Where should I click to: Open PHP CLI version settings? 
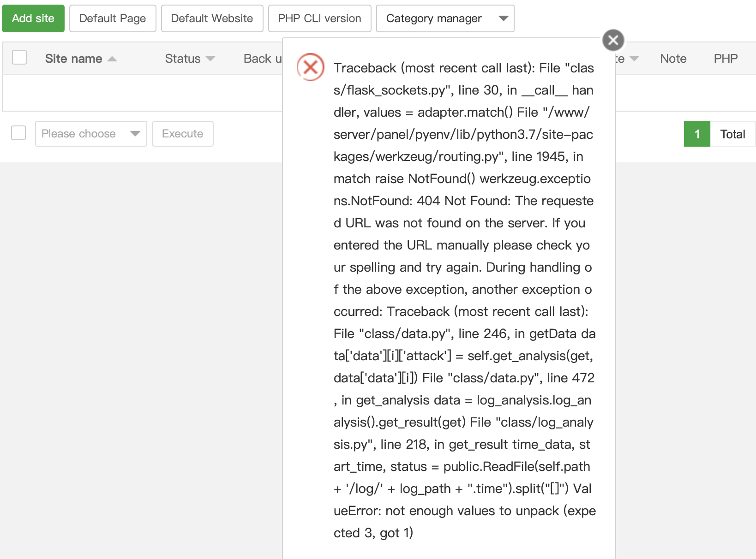319,18
